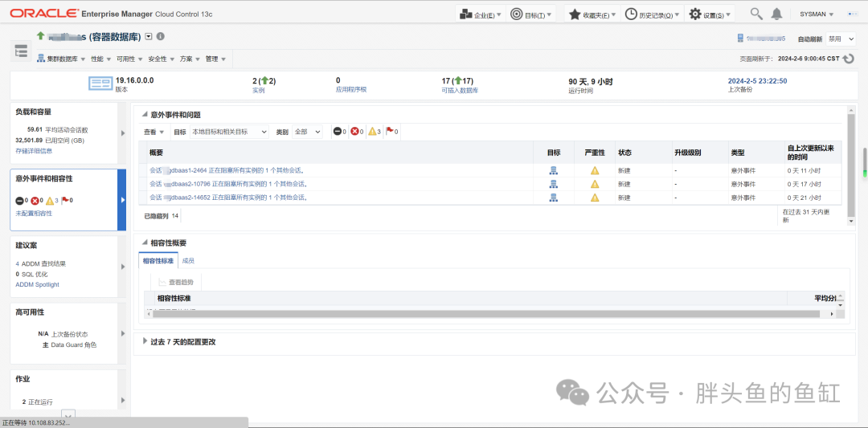Collapse the 相容性概要 section
Image resolution: width=868 pixels, height=428 pixels.
point(145,243)
